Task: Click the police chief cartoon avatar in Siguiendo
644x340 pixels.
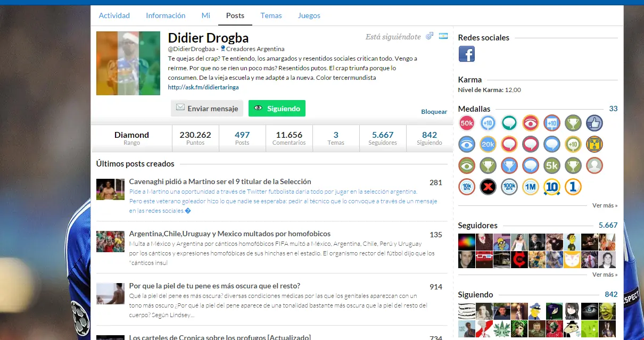Action: pos(537,311)
